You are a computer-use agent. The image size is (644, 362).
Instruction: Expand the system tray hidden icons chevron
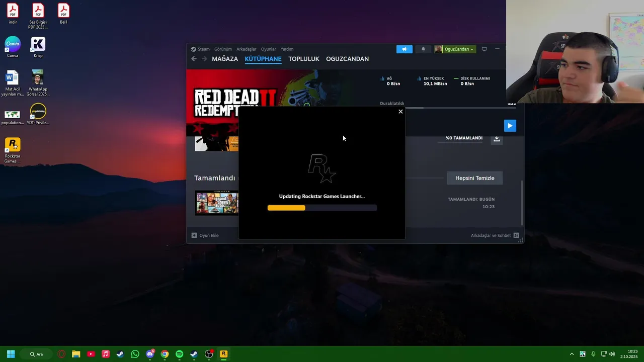point(572,354)
